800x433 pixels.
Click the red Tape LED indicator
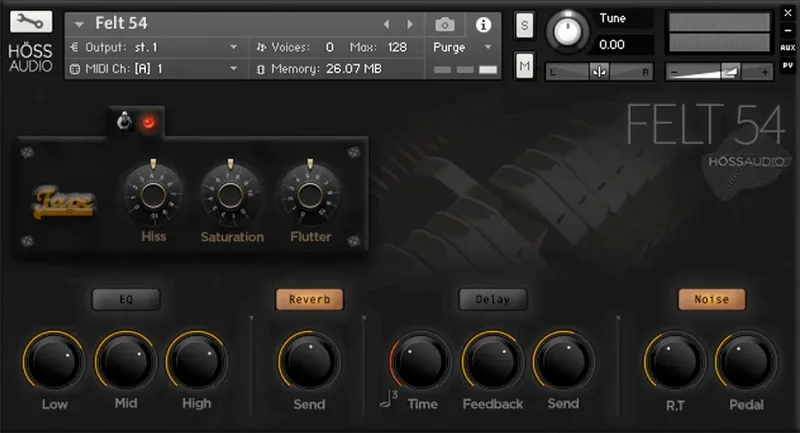[148, 122]
